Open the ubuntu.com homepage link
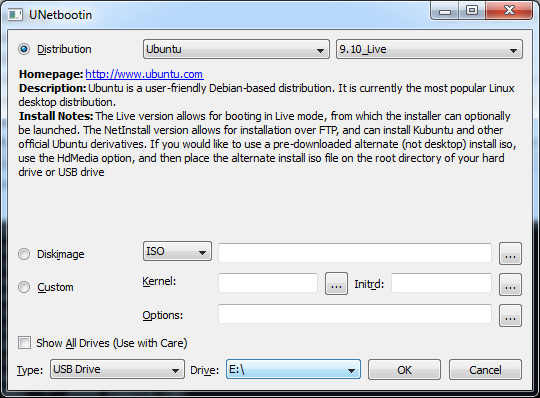 (x=144, y=74)
